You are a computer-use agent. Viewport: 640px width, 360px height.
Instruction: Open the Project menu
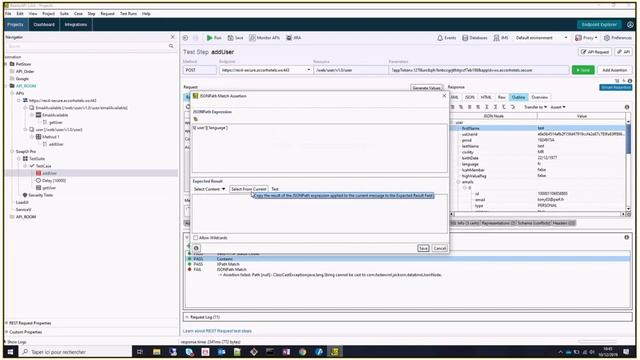click(48, 13)
